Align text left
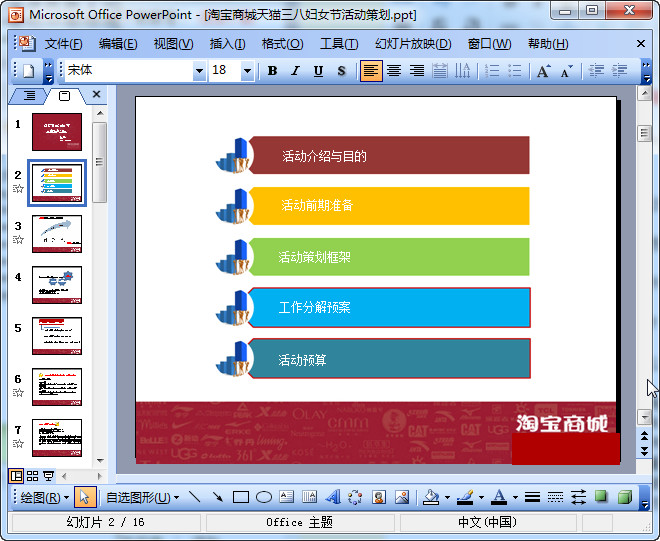The width and height of the screenshot is (660, 541). click(371, 71)
